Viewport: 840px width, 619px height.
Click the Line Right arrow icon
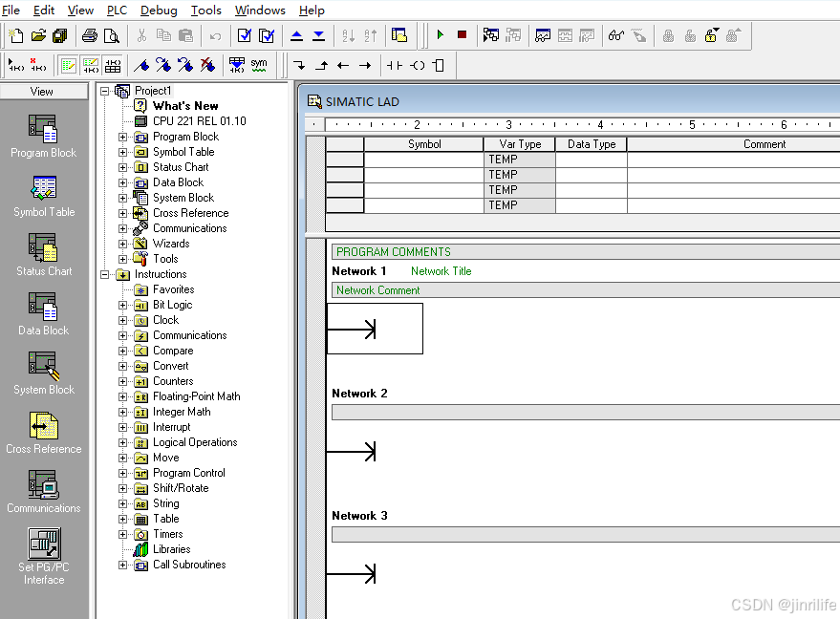coord(365,65)
